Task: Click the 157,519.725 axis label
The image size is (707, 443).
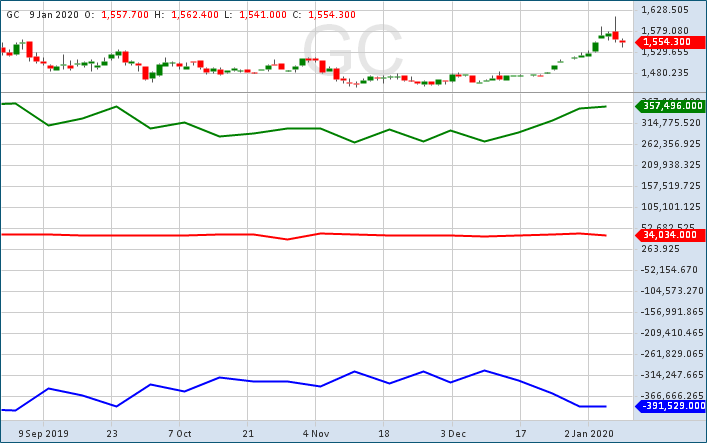Action: click(x=671, y=186)
